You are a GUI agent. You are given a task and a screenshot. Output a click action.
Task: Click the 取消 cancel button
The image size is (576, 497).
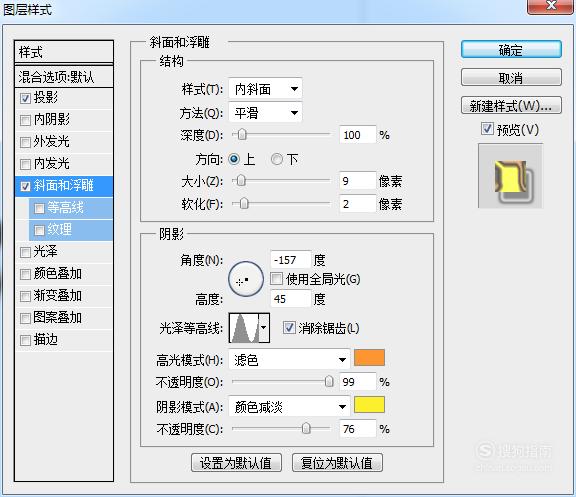(511, 78)
